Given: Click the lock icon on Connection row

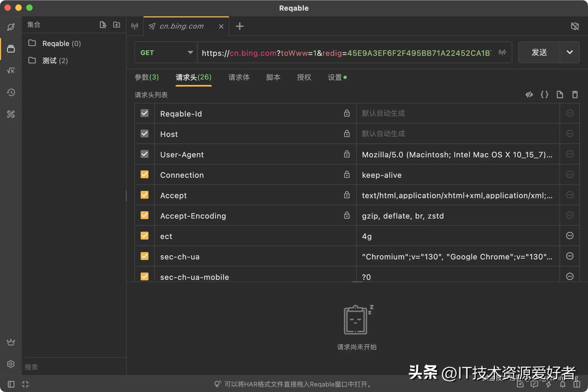Looking at the screenshot, I should tap(347, 174).
